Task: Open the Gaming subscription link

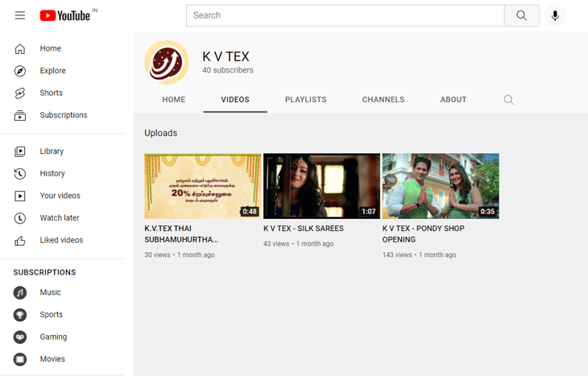Action: (53, 337)
